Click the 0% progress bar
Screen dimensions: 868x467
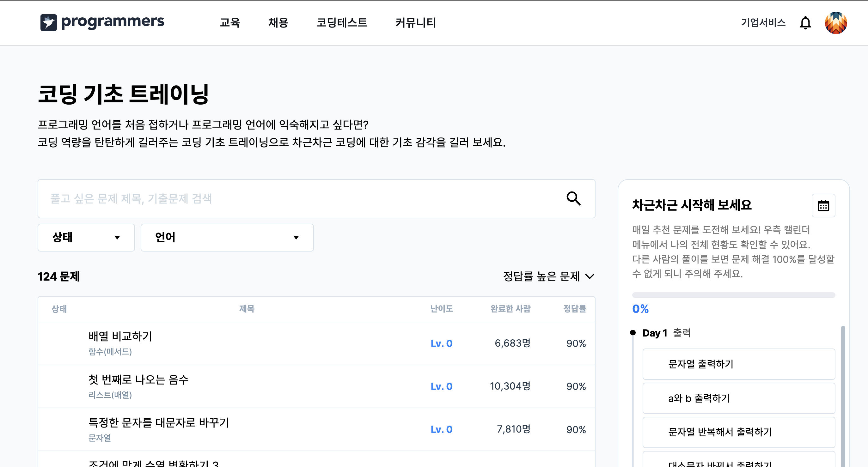(x=733, y=295)
